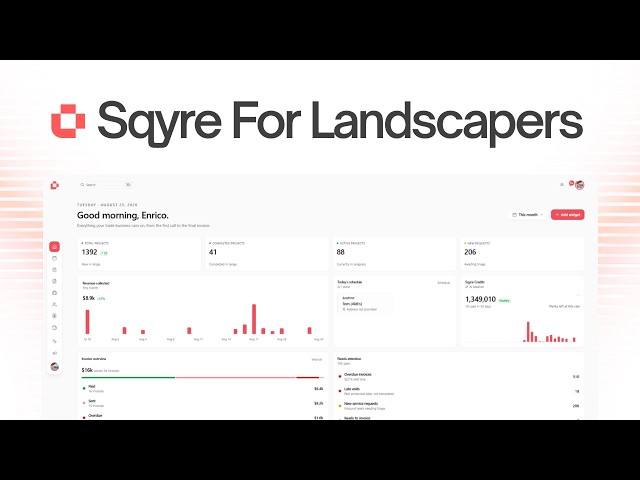
Task: Open the Schedule link in Today's schedule
Action: coord(444,282)
